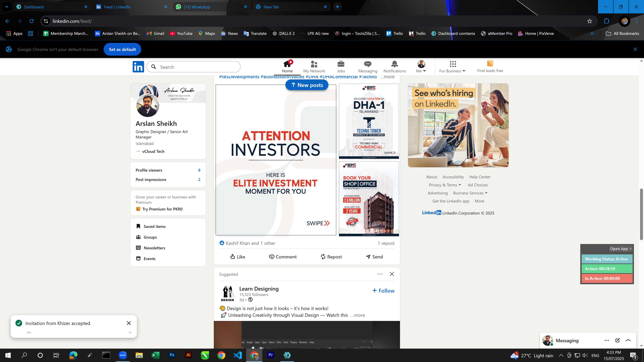Expand the Messaging overlay chevron
The image size is (644, 362).
(628, 340)
